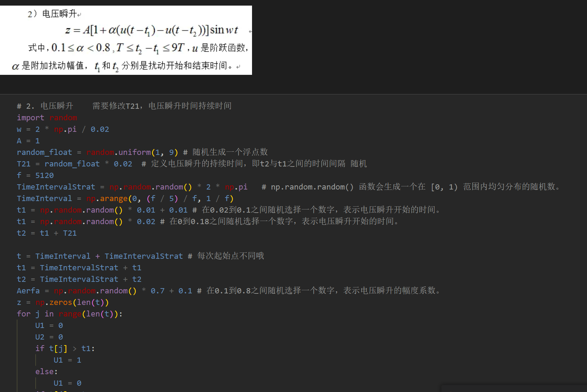Place cursor on 'f = 5120' line

(x=35, y=176)
